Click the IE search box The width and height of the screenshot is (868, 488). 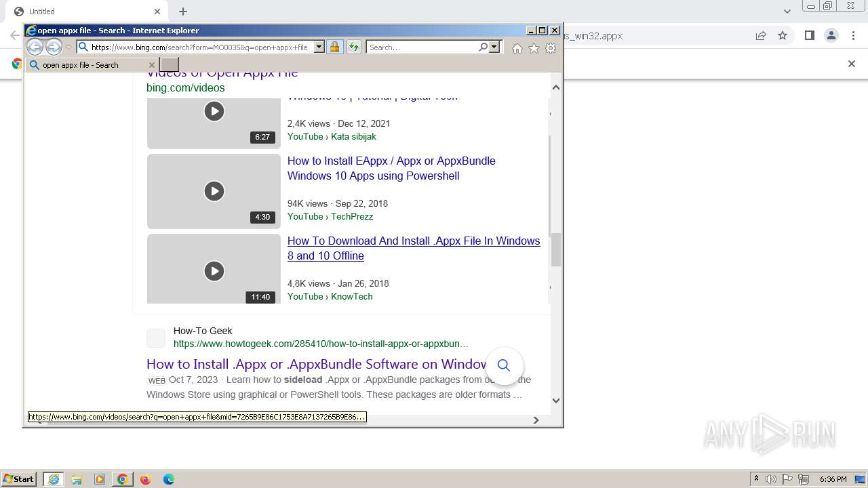tap(422, 47)
